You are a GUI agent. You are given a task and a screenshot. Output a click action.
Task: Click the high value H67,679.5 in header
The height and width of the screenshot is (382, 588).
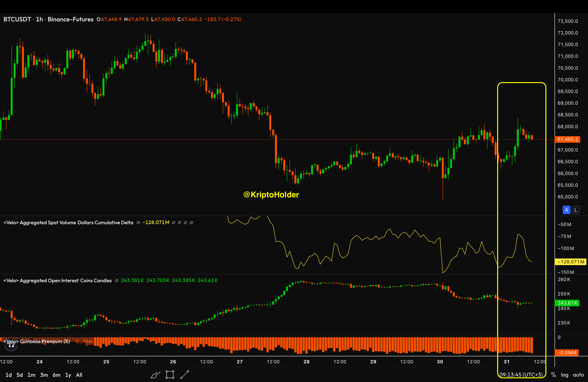(136, 19)
